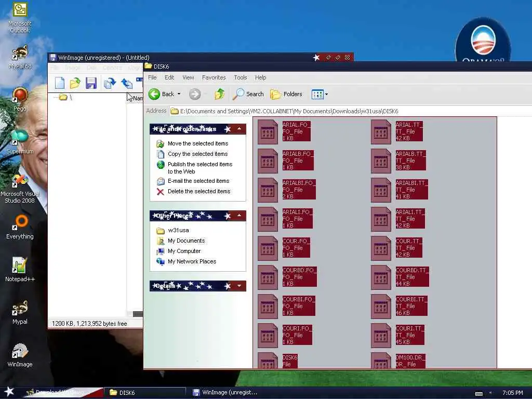The image size is (532, 399).
Task: Open the Edit menu in DISK6 window
Action: click(x=169, y=77)
